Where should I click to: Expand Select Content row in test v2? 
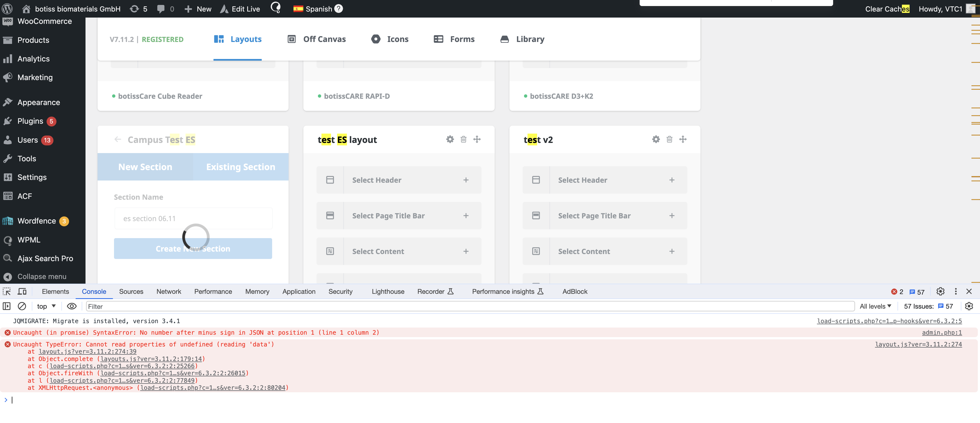click(x=605, y=251)
